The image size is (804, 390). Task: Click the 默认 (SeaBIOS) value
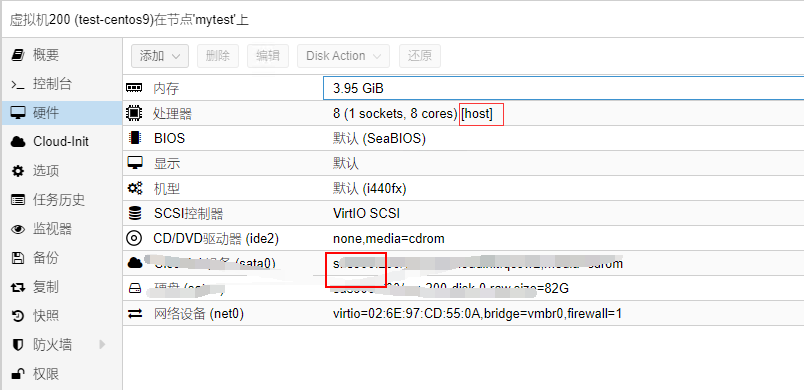click(x=379, y=139)
